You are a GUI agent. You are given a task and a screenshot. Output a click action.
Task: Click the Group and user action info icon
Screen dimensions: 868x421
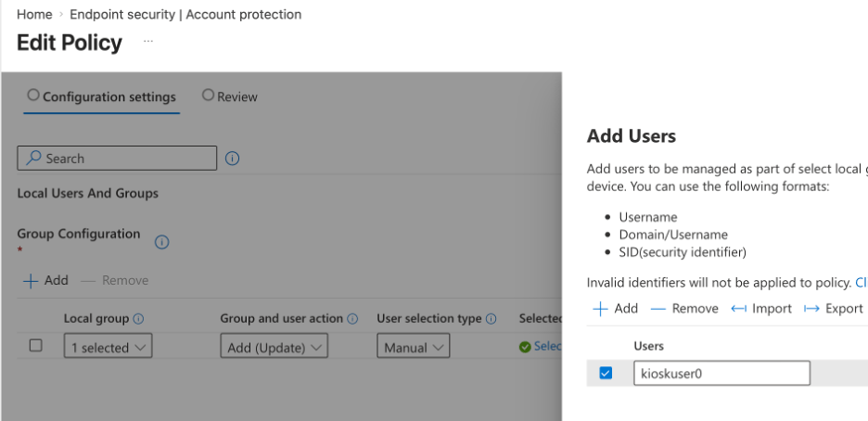[x=352, y=319]
